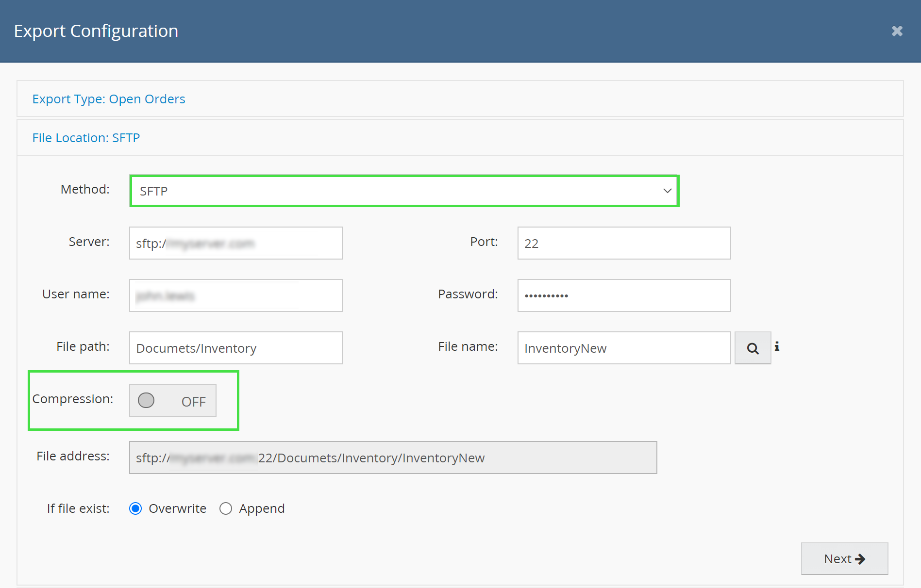Viewport: 921px width, 588px height.
Task: Click the 'If file exist' label
Action: pyautogui.click(x=78, y=508)
